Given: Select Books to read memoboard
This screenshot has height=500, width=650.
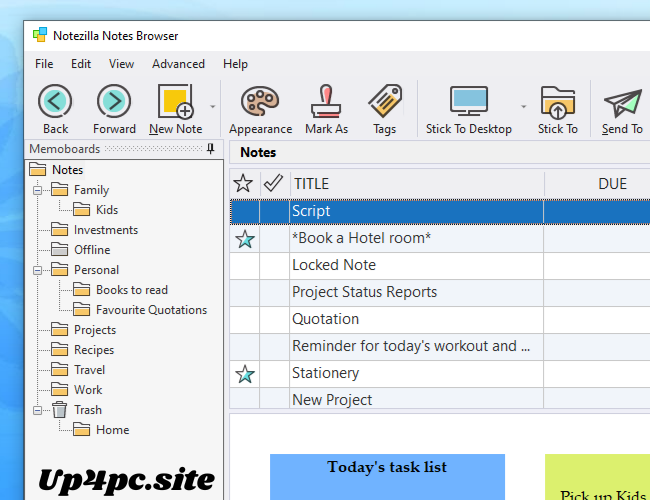Looking at the screenshot, I should 132,289.
